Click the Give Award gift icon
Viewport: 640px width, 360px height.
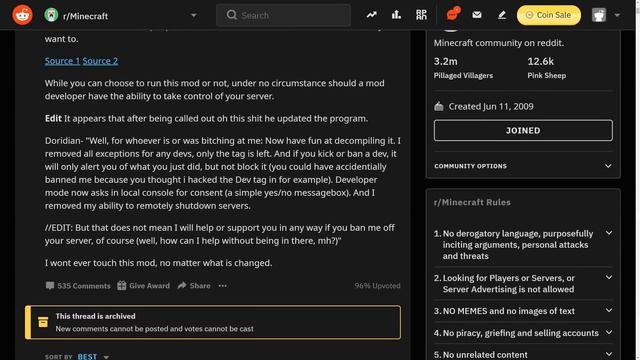pos(122,285)
